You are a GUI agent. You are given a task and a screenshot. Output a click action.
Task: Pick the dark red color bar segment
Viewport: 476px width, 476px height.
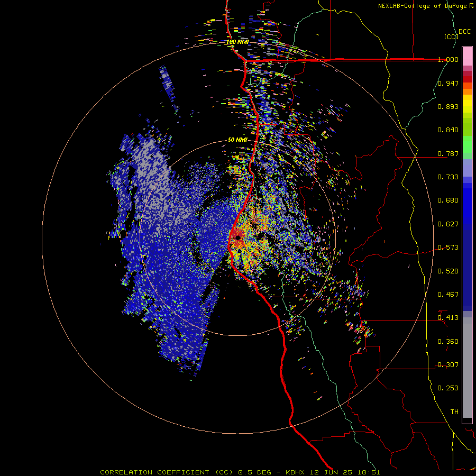pyautogui.click(x=467, y=79)
